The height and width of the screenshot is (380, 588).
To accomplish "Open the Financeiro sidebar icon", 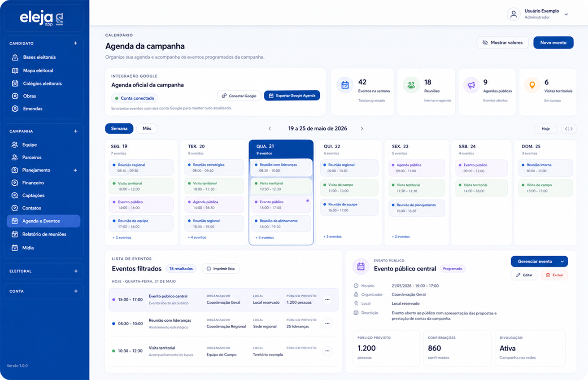I will coord(15,183).
